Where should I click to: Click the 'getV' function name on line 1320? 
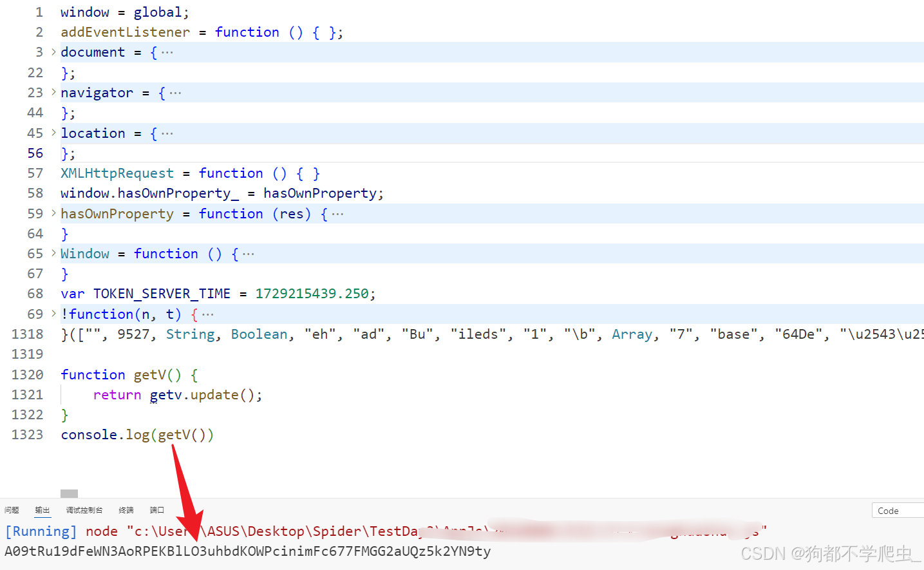pos(149,375)
